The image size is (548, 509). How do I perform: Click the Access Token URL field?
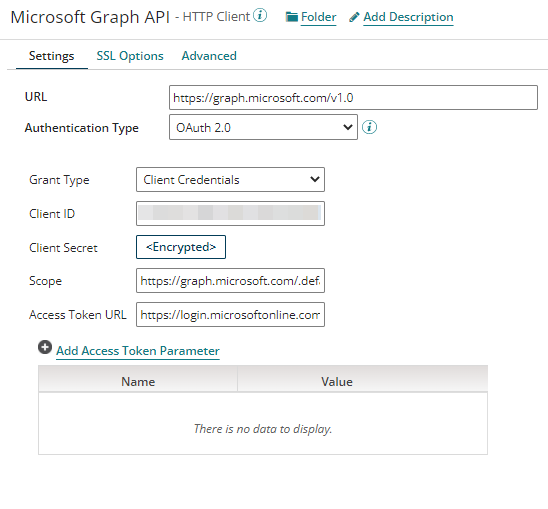tap(230, 315)
